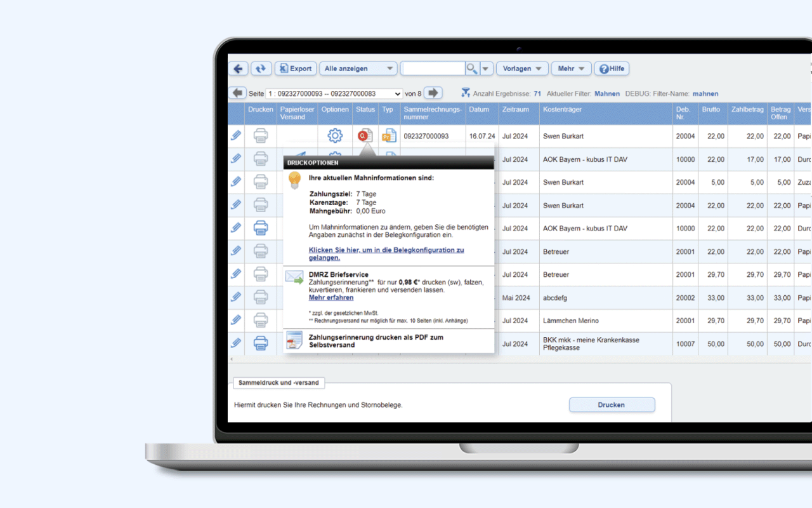Viewport: 812px width, 508px height.
Task: Expand the search options dropdown arrow
Action: pyautogui.click(x=487, y=69)
